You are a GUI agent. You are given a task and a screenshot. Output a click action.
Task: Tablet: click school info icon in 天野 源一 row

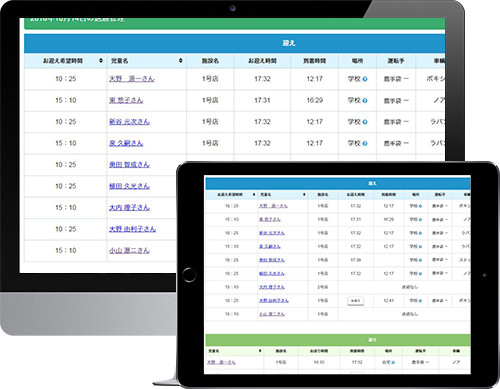420,206
